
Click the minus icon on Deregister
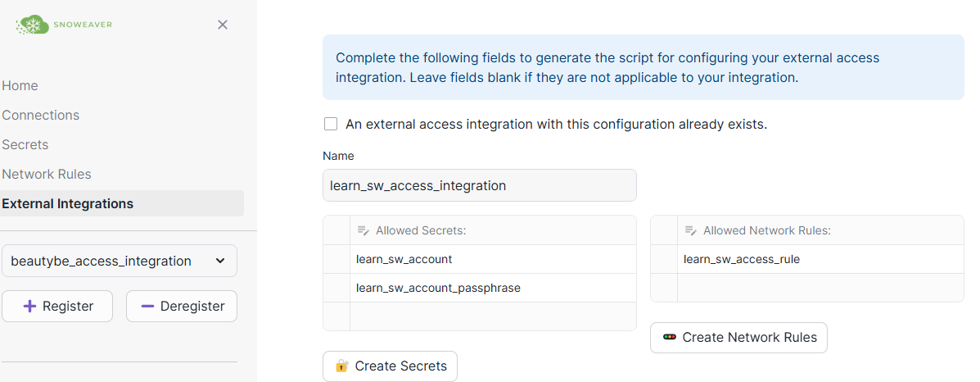147,306
